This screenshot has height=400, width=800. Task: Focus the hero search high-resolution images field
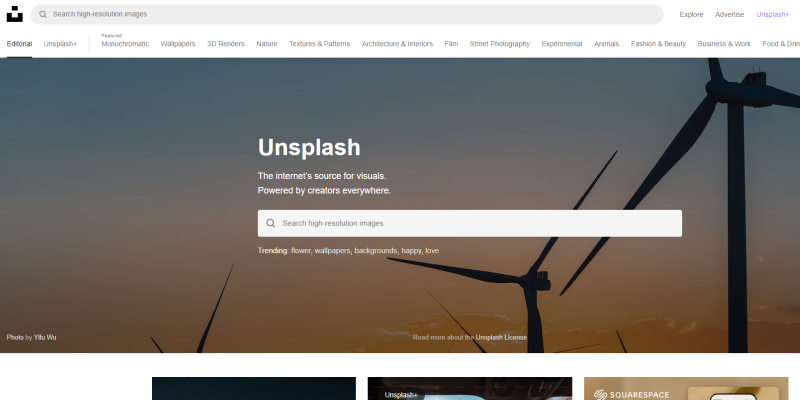coord(469,223)
